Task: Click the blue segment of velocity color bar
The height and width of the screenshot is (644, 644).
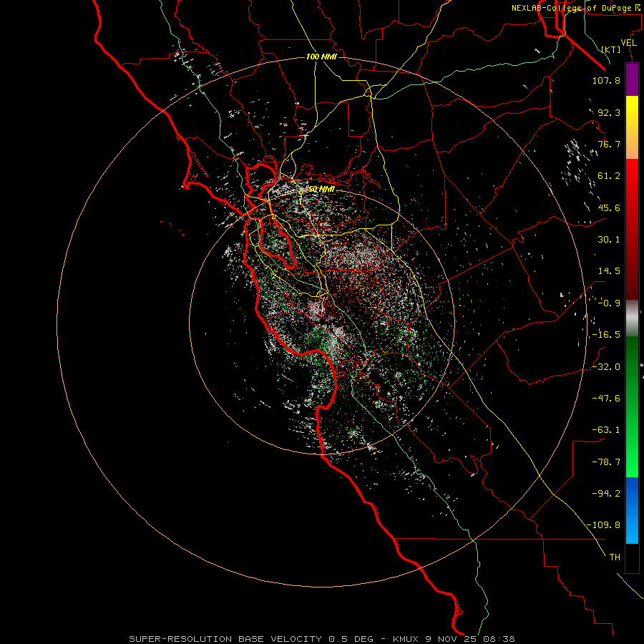Action: (x=632, y=510)
